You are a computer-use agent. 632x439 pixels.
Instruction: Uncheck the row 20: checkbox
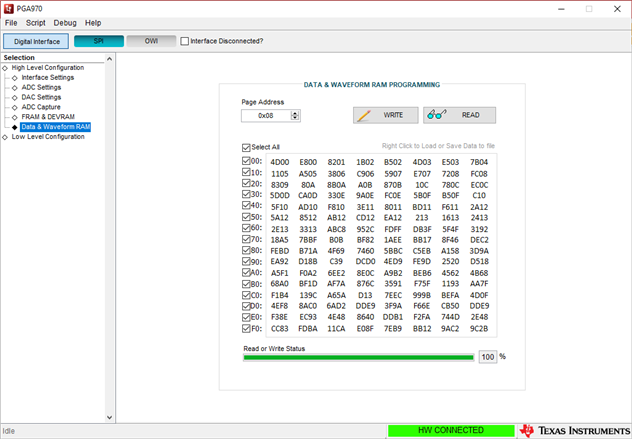(x=246, y=183)
